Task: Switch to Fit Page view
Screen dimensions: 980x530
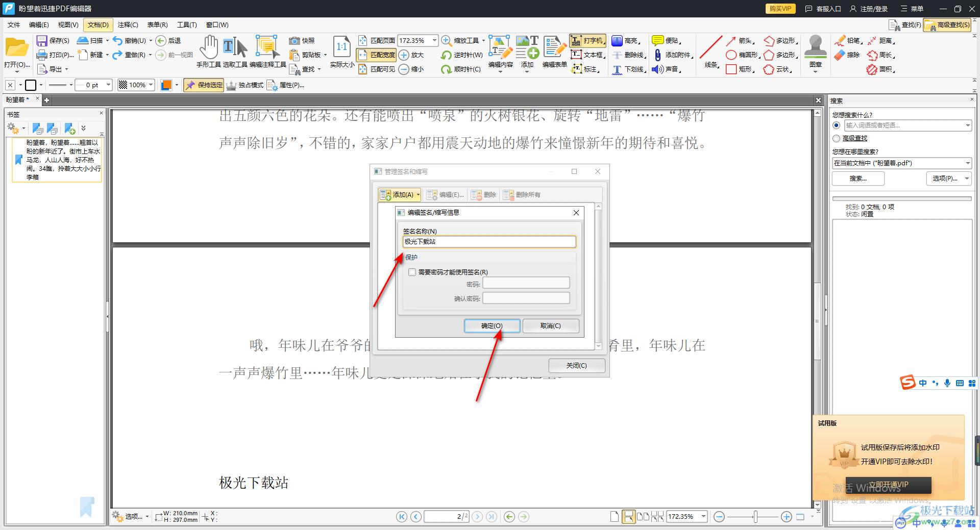Action: [377, 40]
